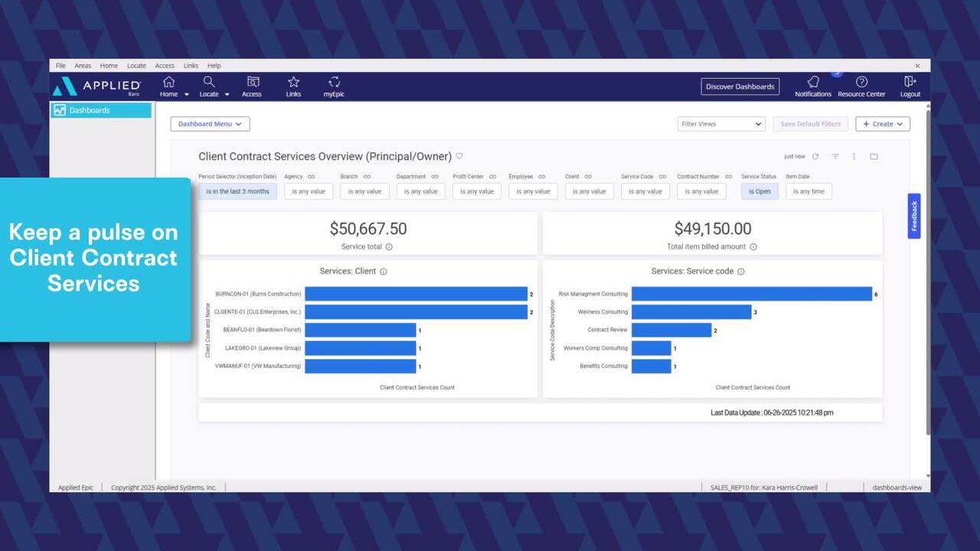This screenshot has height=551, width=980.
Task: Open the Filter Views combo box
Action: coord(721,124)
